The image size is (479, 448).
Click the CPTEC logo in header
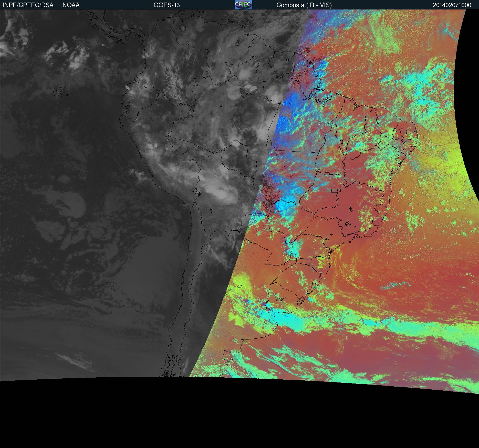pyautogui.click(x=243, y=5)
